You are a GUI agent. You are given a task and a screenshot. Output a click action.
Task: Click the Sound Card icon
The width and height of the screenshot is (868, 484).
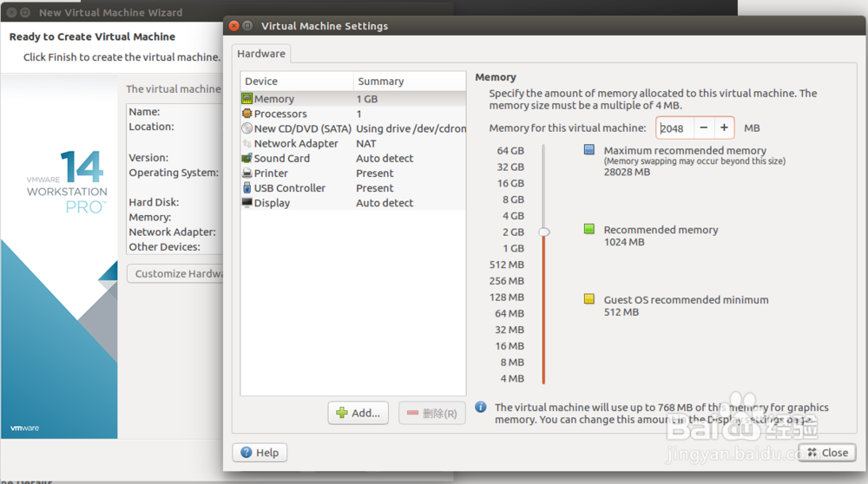(x=247, y=158)
